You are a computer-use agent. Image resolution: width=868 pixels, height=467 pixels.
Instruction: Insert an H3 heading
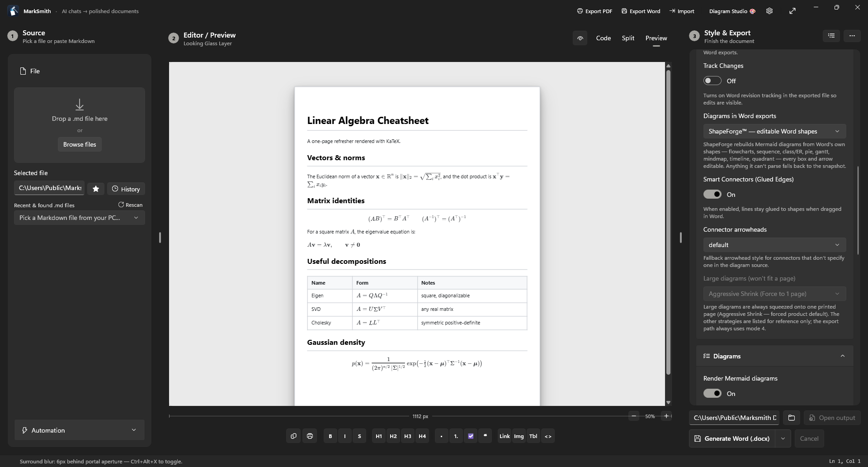click(x=408, y=436)
